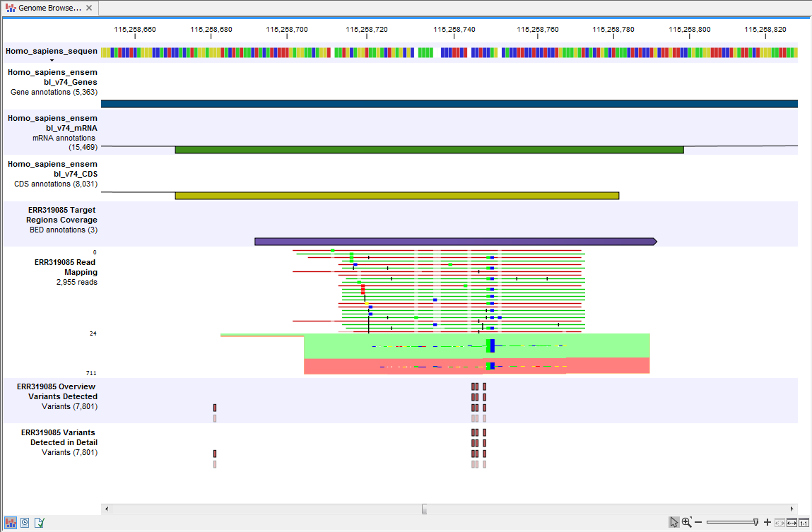Image resolution: width=812 pixels, height=532 pixels.
Task: Click the horizontal scrollbar right arrow
Action: pos(791,508)
